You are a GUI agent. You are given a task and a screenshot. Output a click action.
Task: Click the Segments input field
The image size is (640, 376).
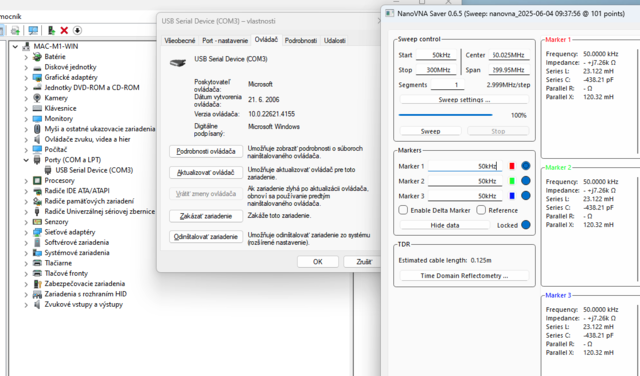(447, 85)
